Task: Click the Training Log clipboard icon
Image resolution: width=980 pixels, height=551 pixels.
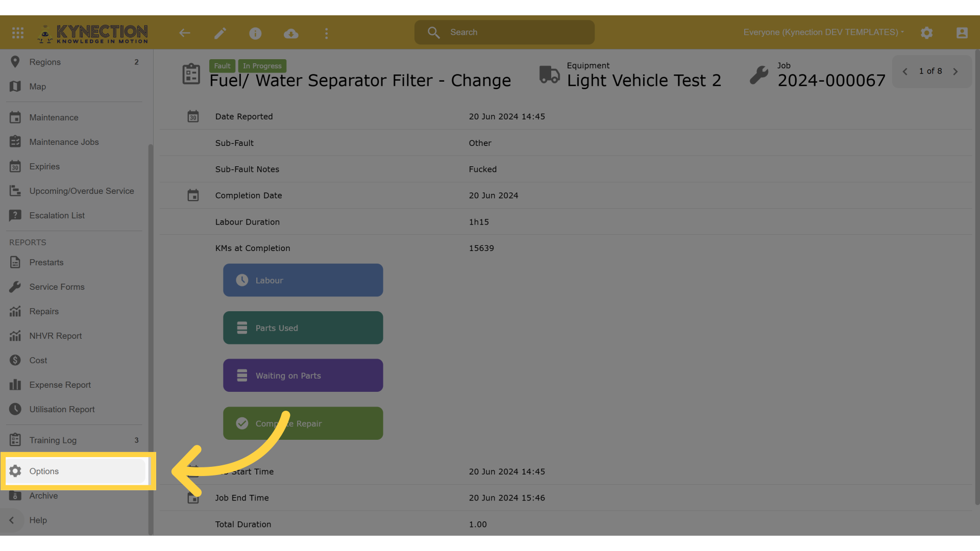Action: [x=15, y=440]
